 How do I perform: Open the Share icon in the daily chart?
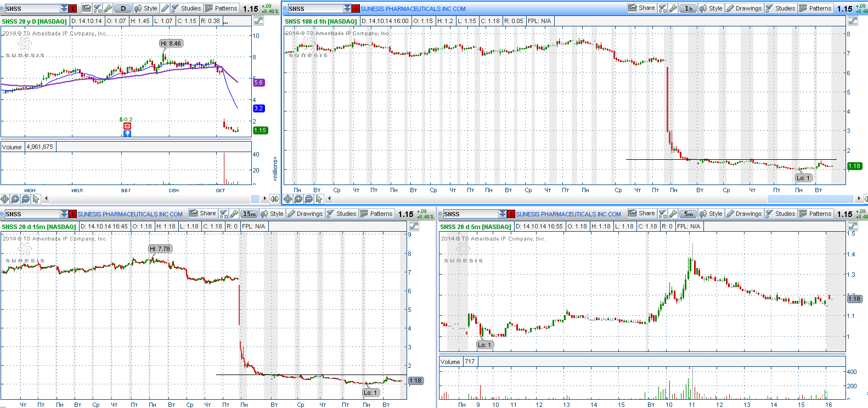pyautogui.click(x=87, y=8)
